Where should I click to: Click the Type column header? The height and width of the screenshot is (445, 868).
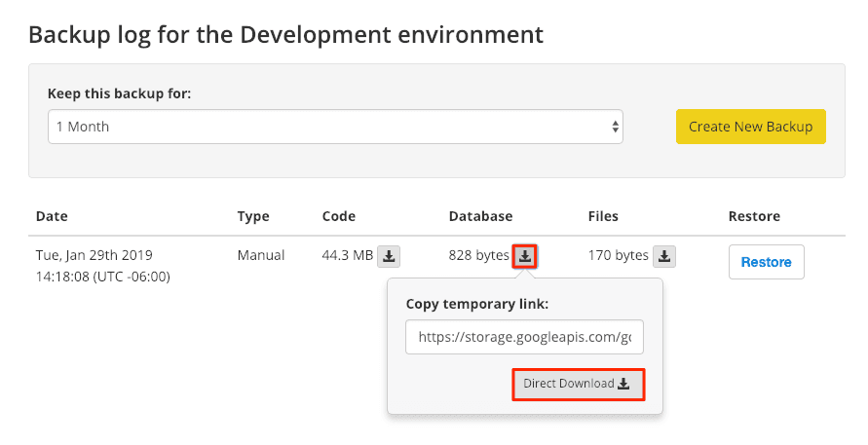pyautogui.click(x=253, y=216)
